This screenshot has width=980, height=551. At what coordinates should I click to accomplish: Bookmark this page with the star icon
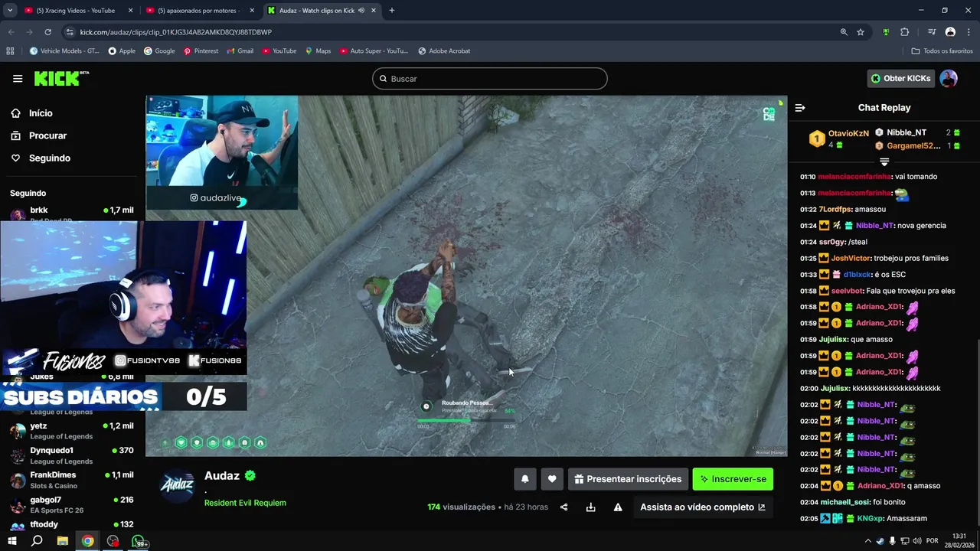pyautogui.click(x=861, y=32)
